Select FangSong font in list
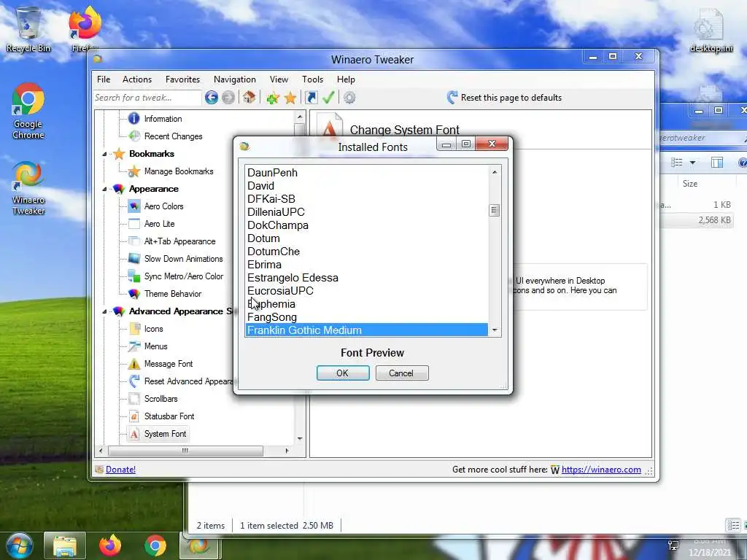The height and width of the screenshot is (560, 747). pos(366,317)
